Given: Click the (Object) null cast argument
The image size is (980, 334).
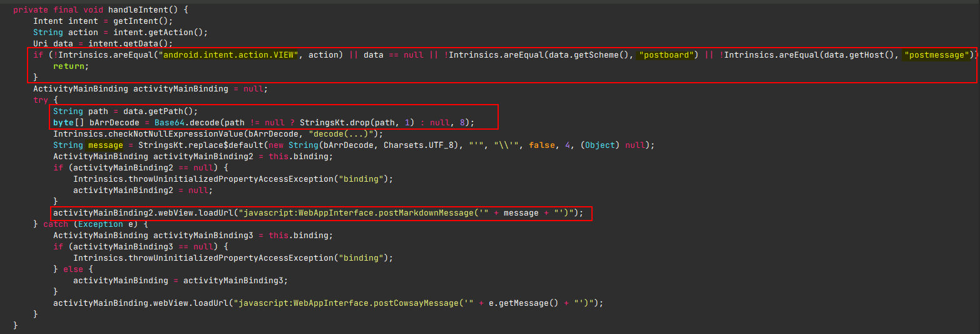Looking at the screenshot, I should tap(610, 145).
